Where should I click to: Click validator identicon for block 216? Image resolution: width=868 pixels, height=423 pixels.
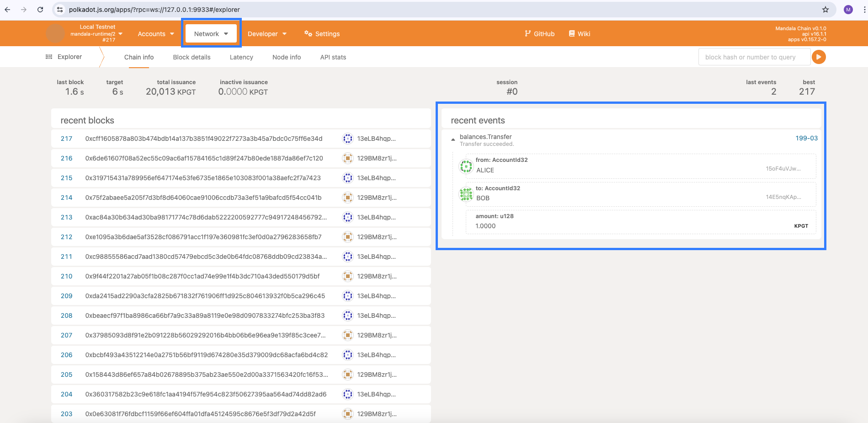tap(348, 158)
